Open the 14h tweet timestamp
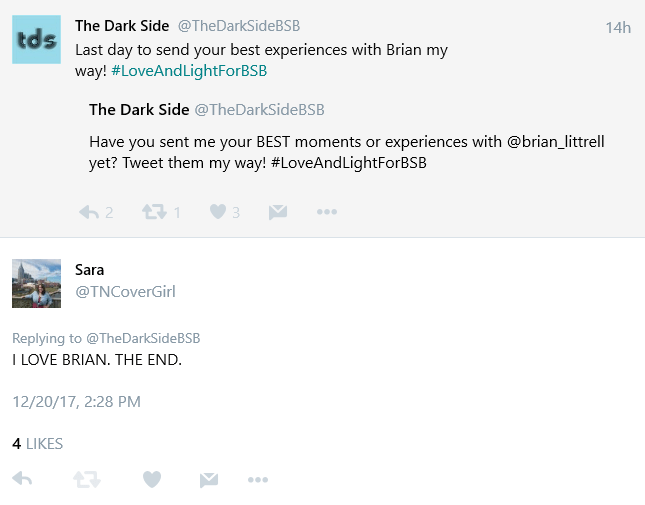Viewport: 645px width, 505px height. [617, 27]
